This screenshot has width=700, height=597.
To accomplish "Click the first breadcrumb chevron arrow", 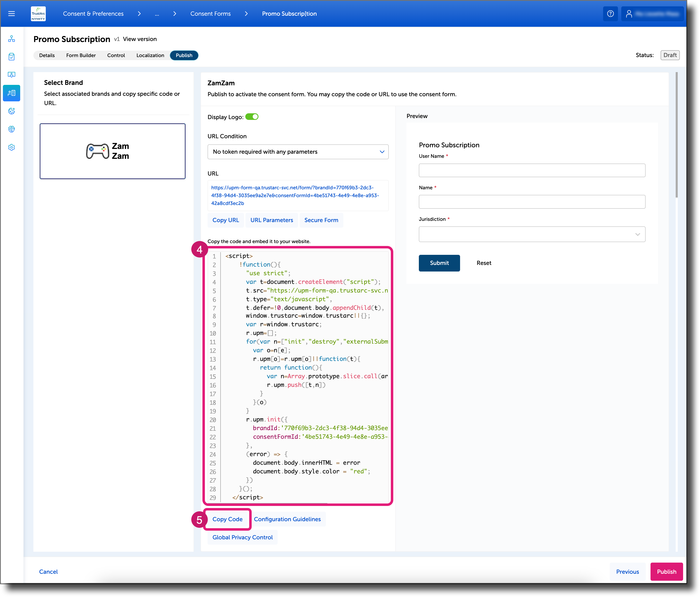I will [x=139, y=14].
